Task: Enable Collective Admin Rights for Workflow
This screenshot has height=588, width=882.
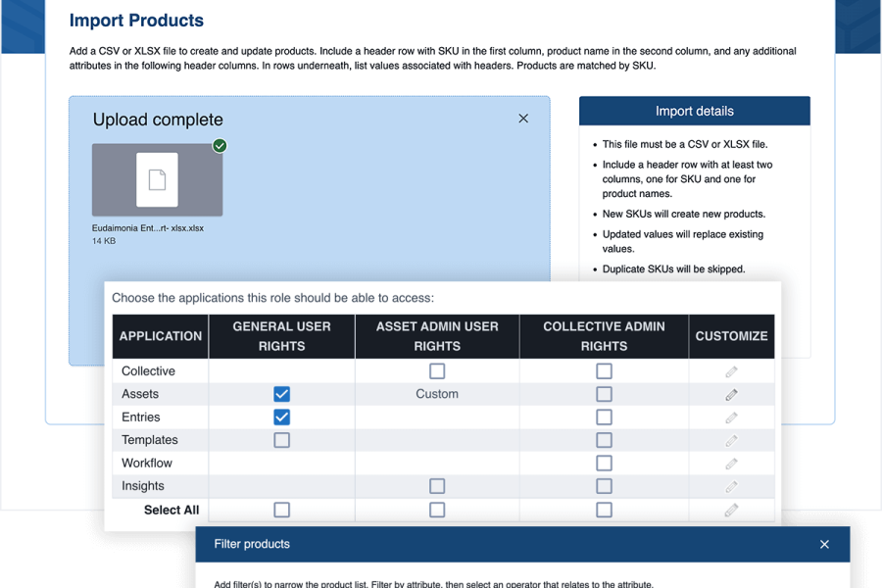Action: (604, 464)
